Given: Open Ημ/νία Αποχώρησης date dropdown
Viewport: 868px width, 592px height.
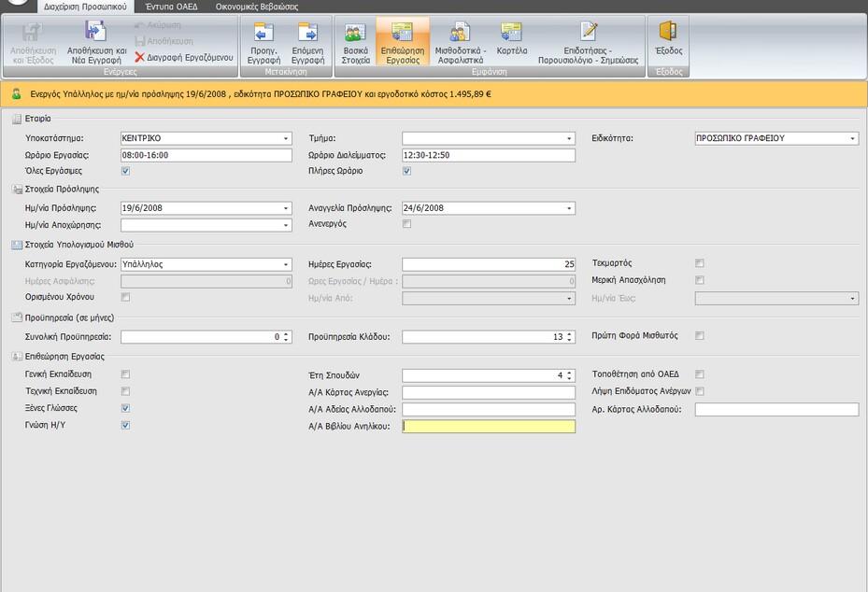Looking at the screenshot, I should point(286,225).
